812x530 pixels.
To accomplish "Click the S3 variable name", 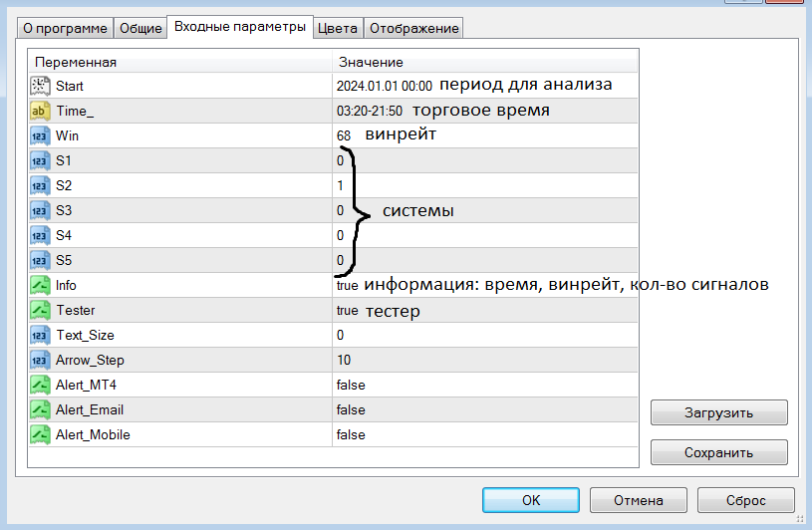I will pos(64,210).
